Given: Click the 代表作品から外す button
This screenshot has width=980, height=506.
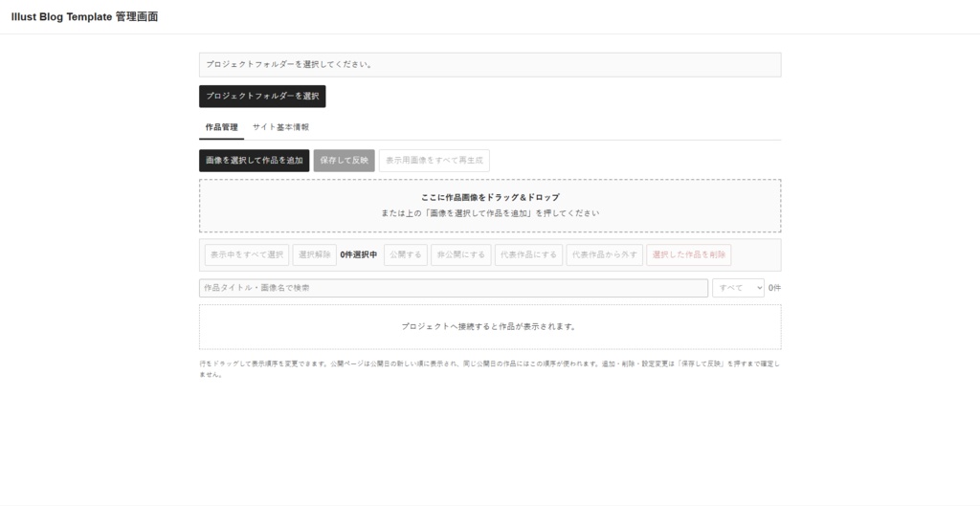Looking at the screenshot, I should (605, 254).
